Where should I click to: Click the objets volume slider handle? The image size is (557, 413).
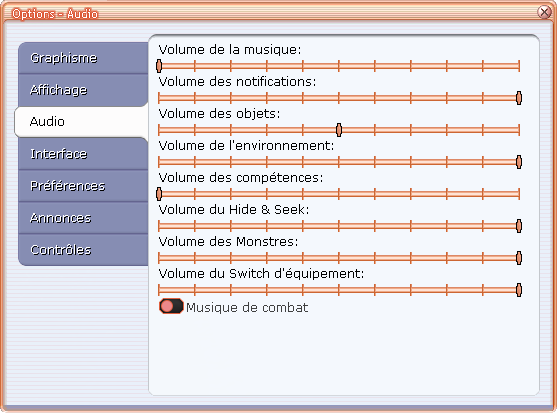[x=339, y=130]
